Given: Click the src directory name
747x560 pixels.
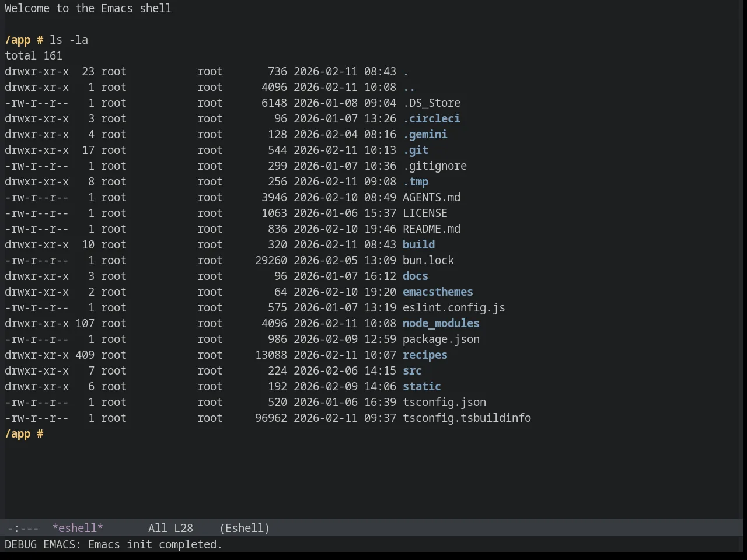Looking at the screenshot, I should (x=412, y=370).
